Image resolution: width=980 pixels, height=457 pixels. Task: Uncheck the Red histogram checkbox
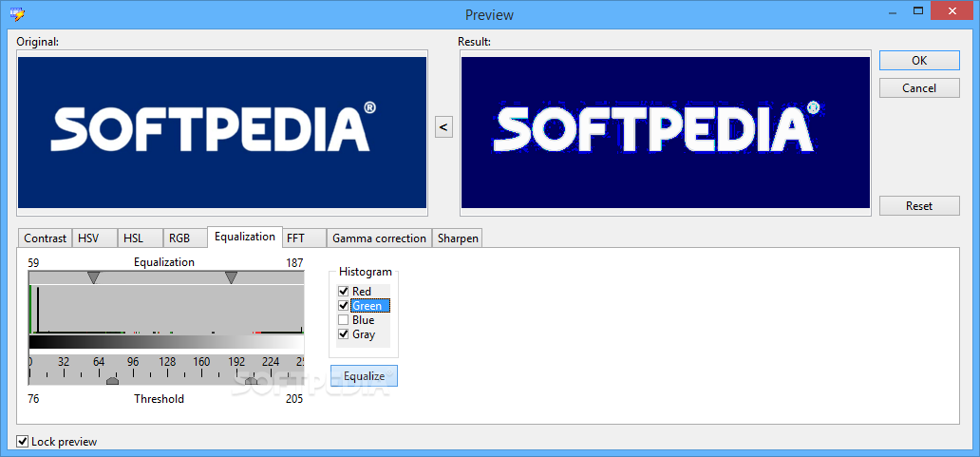(x=343, y=292)
